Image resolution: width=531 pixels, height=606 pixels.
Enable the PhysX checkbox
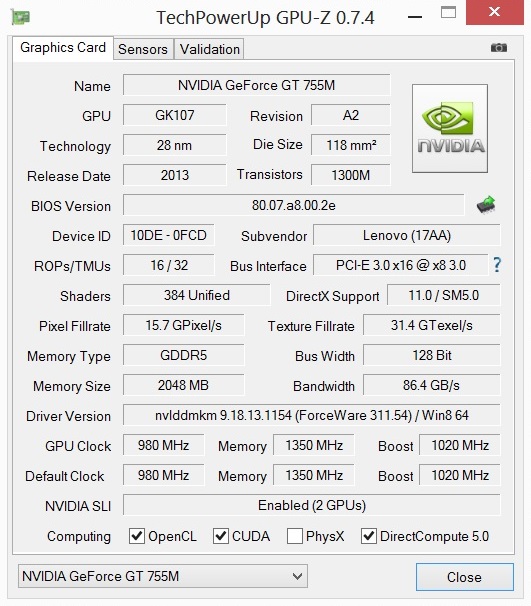pyautogui.click(x=294, y=536)
